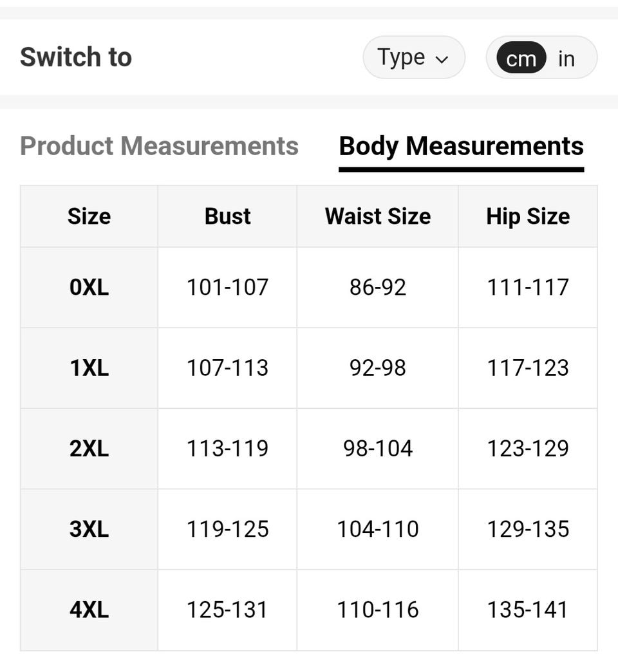Click the 1XL waist value 92-98
618x672 pixels.
[x=378, y=368]
